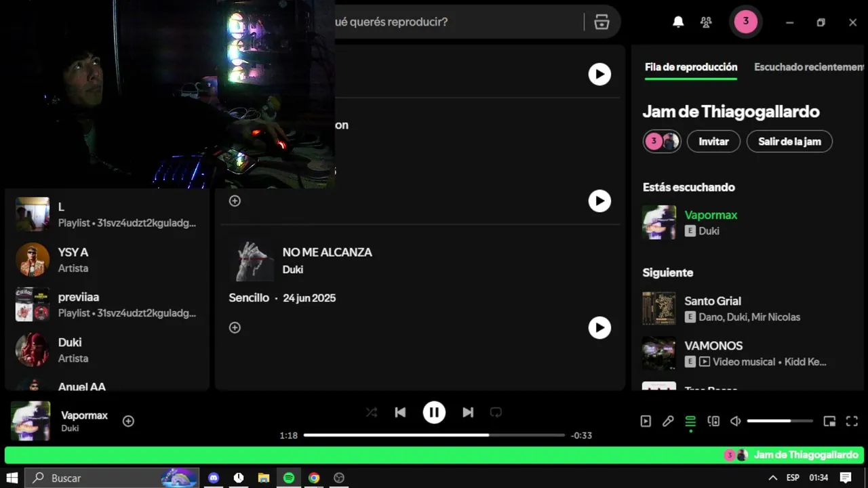
Task: Click ESP language indicator
Action: (793, 478)
